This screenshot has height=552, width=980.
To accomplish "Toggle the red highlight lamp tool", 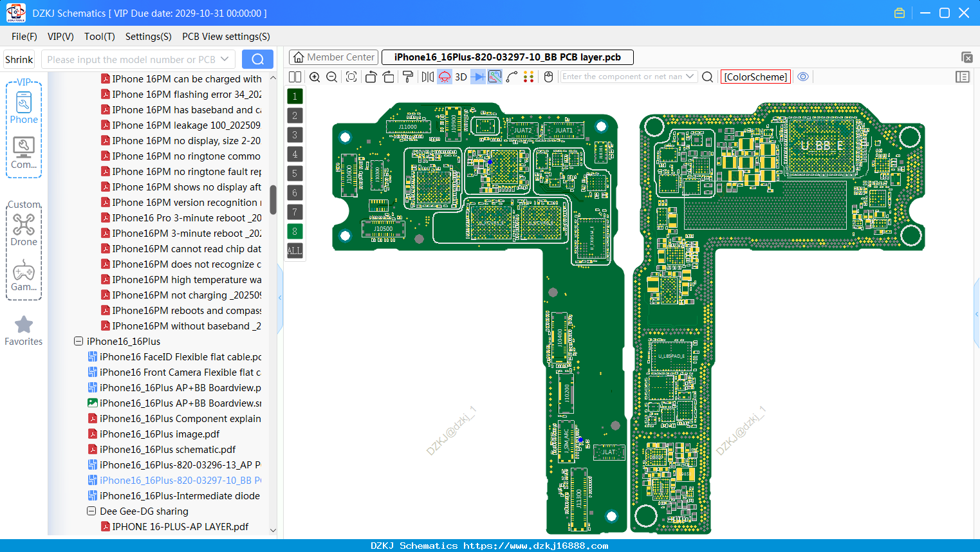I will (445, 77).
